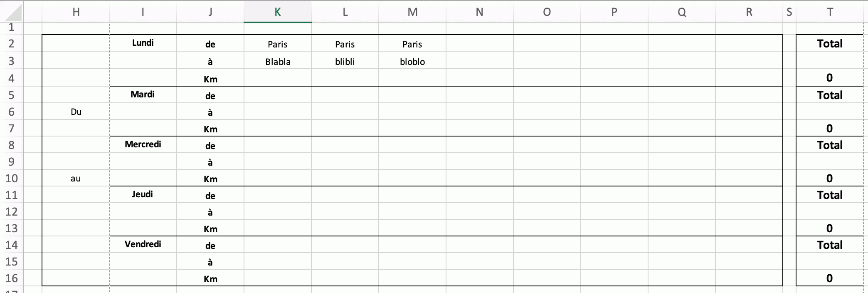Select the bloblo cell
Image resolution: width=868 pixels, height=293 pixels.
tap(412, 62)
